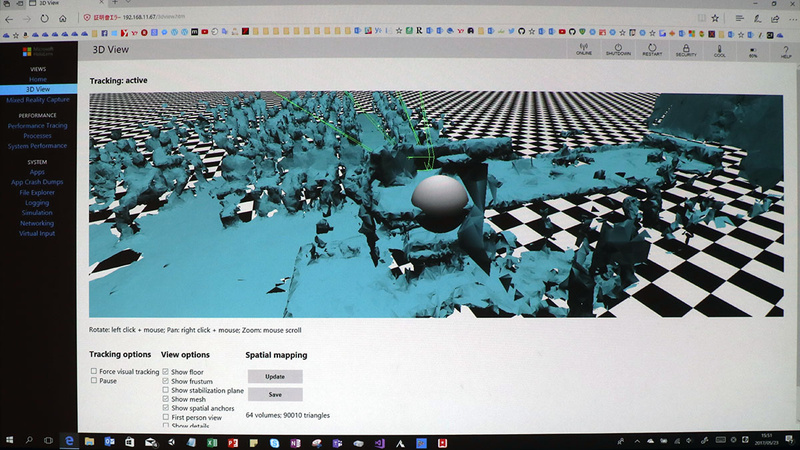The width and height of the screenshot is (800, 450).
Task: Click the browser Home icon
Action: point(62,18)
